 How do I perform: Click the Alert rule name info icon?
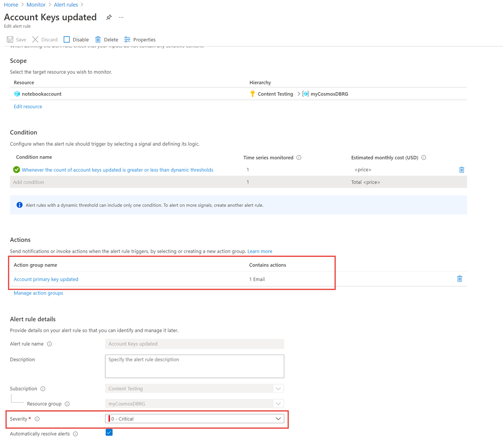49,344
